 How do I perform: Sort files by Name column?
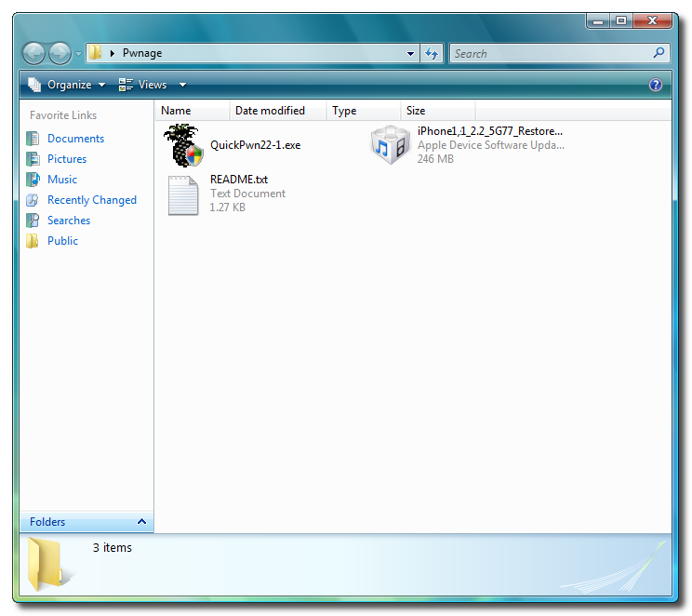click(x=176, y=111)
